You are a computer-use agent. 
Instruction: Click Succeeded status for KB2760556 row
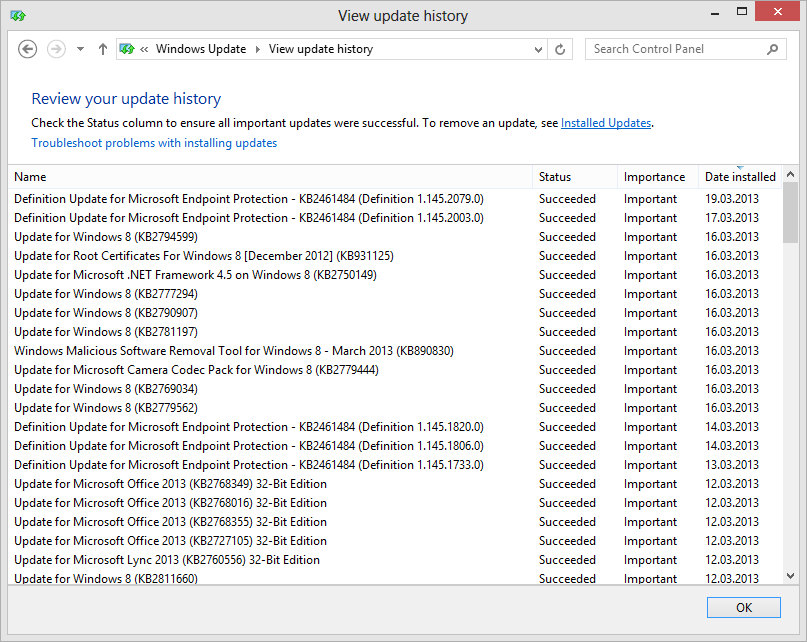(567, 561)
